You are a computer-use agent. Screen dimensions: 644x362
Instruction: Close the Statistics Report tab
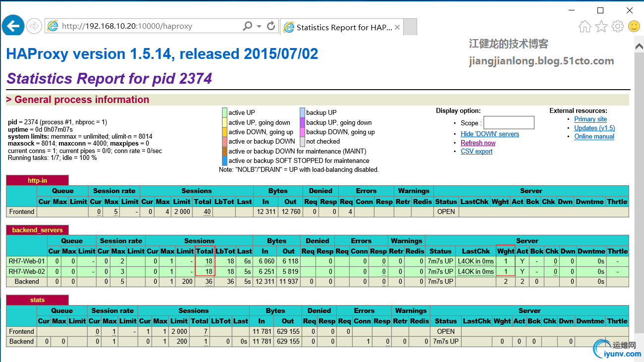[x=397, y=27]
